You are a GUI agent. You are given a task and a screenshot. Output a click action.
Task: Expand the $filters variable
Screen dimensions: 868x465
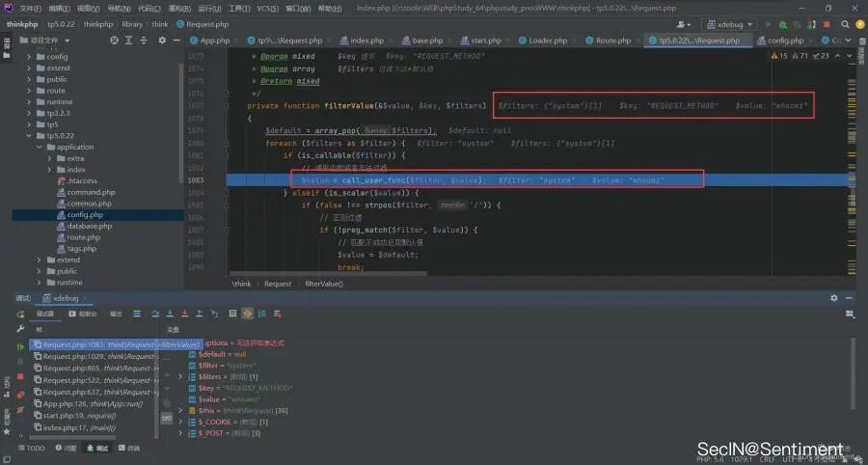(180, 376)
